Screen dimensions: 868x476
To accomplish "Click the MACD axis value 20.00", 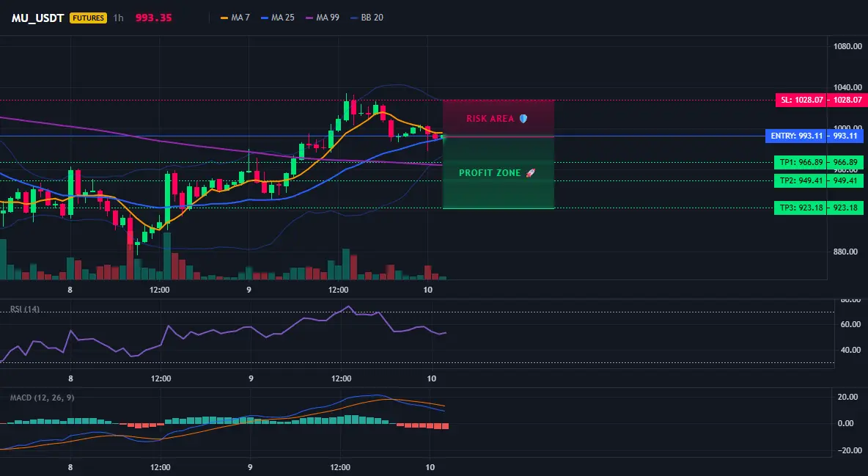I will [847, 397].
